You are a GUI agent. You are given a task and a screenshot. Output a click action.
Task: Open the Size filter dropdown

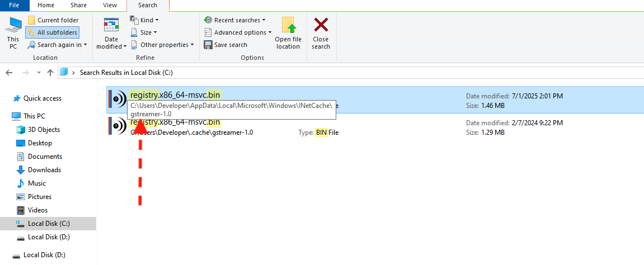point(144,32)
